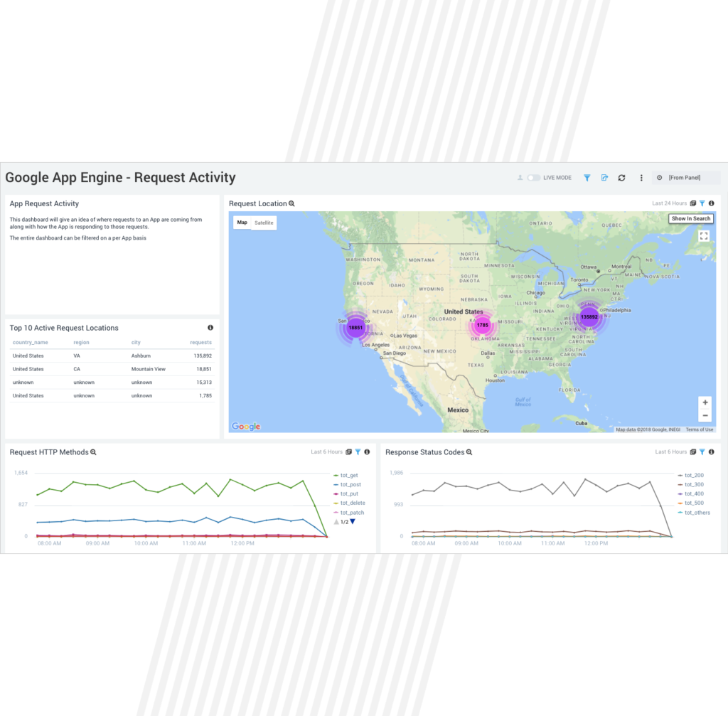The width and height of the screenshot is (728, 716).
Task: Toggle the LIVE MODE switch
Action: pos(533,178)
